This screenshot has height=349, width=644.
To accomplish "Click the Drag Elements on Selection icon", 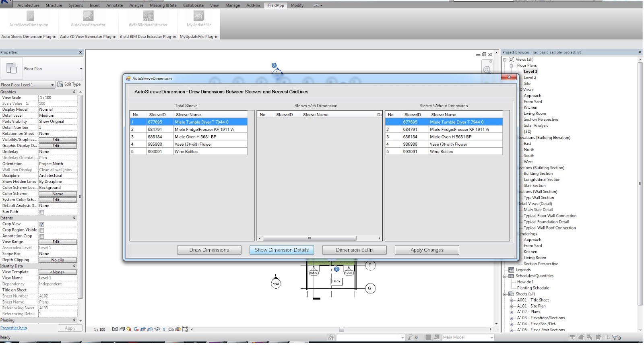I will [607, 337].
